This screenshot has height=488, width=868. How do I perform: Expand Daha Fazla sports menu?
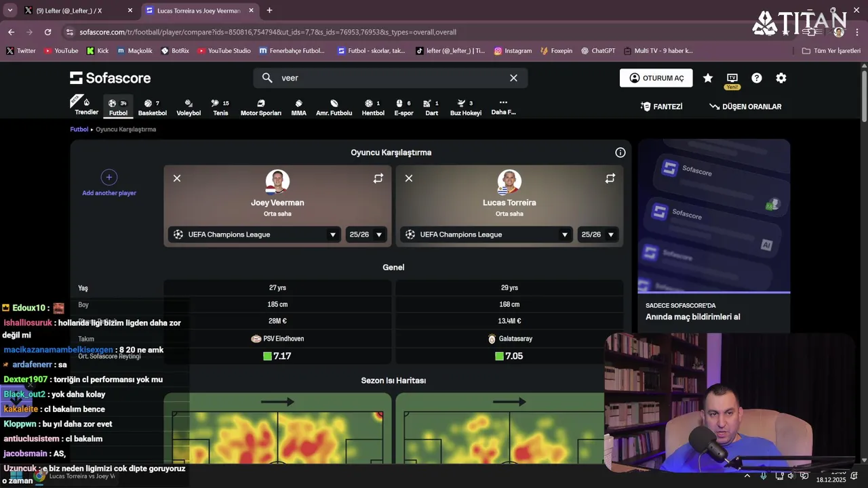[x=503, y=106]
